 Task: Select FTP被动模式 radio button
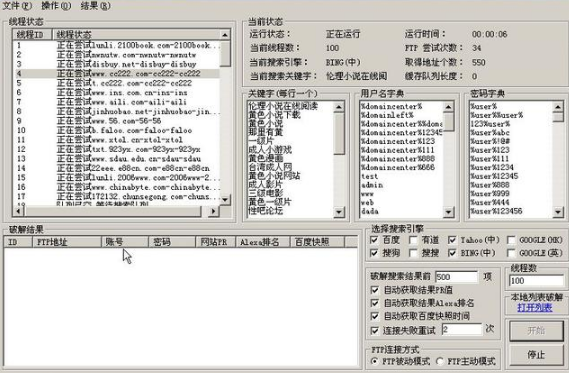click(375, 361)
